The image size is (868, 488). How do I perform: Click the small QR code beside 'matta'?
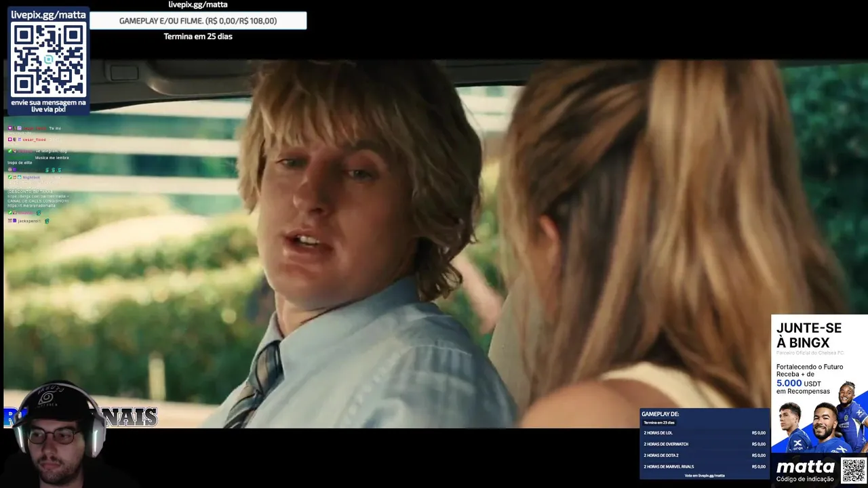pos(853,470)
